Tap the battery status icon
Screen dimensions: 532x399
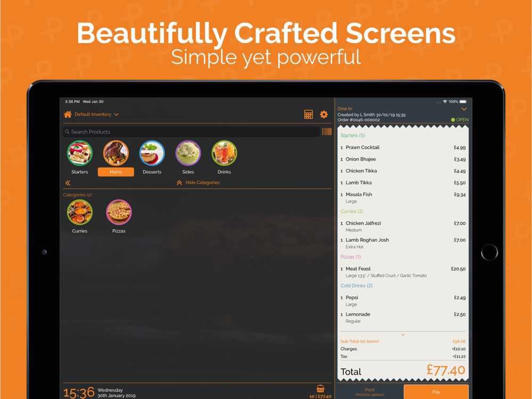[463, 102]
